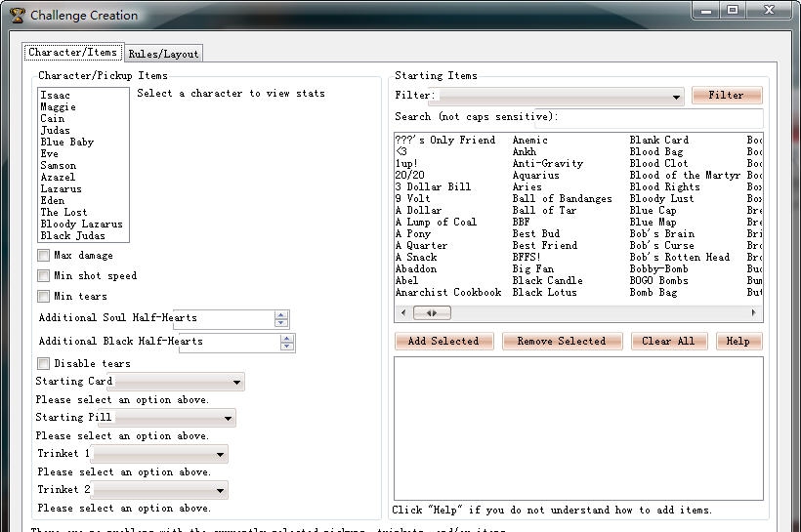Increase Additional Soul Half-Hearts value

[x=281, y=314]
